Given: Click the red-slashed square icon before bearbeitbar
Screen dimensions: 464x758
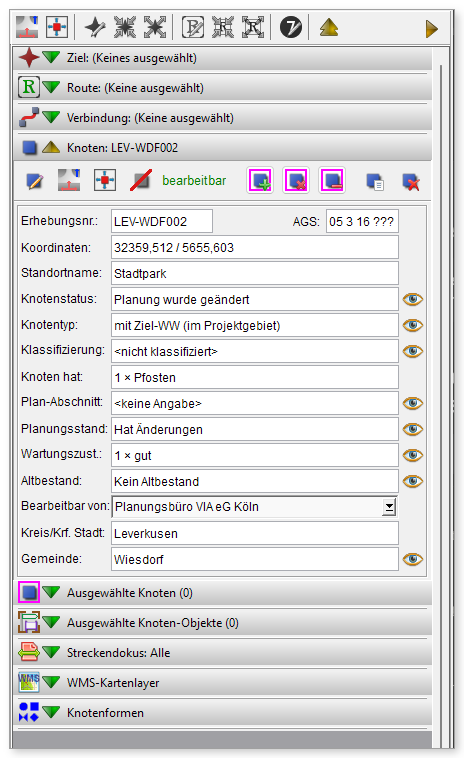Looking at the screenshot, I should [x=141, y=180].
